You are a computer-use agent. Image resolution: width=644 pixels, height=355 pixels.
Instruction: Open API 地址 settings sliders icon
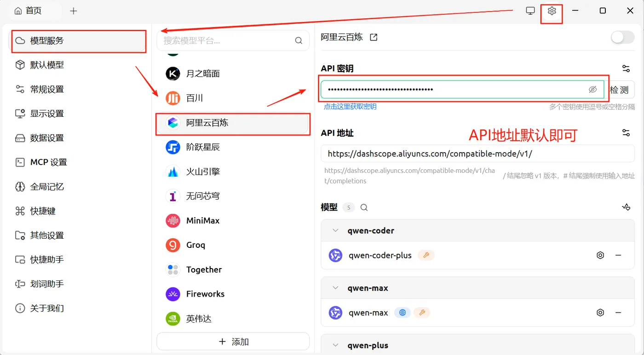[626, 133]
